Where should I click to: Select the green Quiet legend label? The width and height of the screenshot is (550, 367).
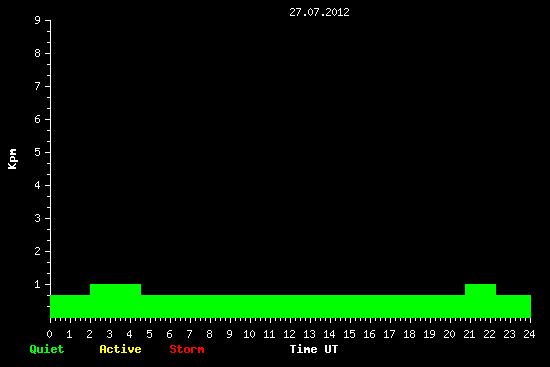(47, 349)
